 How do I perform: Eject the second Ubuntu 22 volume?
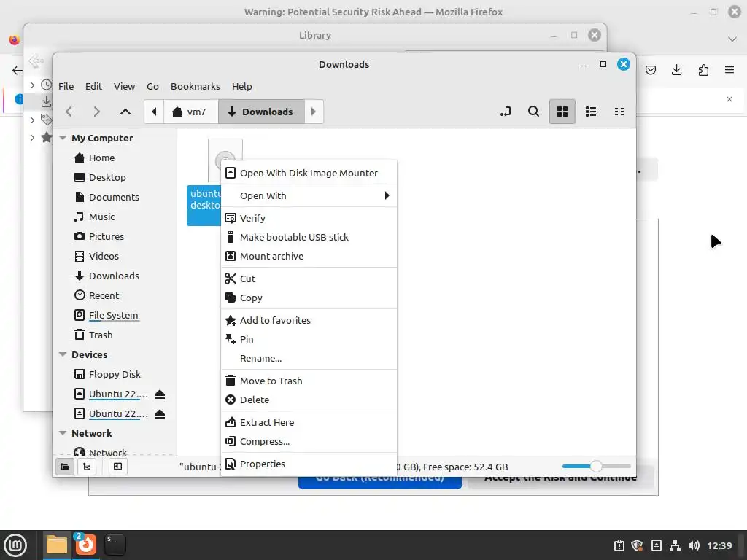click(x=160, y=414)
